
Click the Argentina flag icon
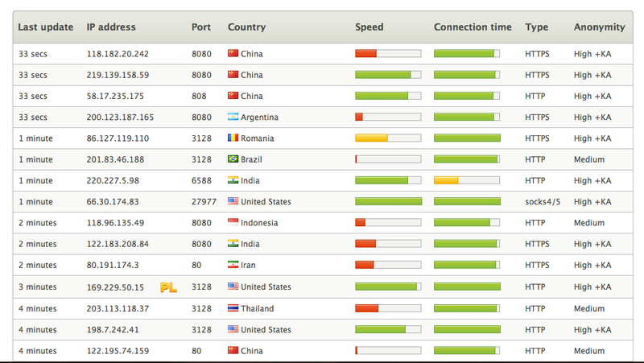click(x=233, y=117)
